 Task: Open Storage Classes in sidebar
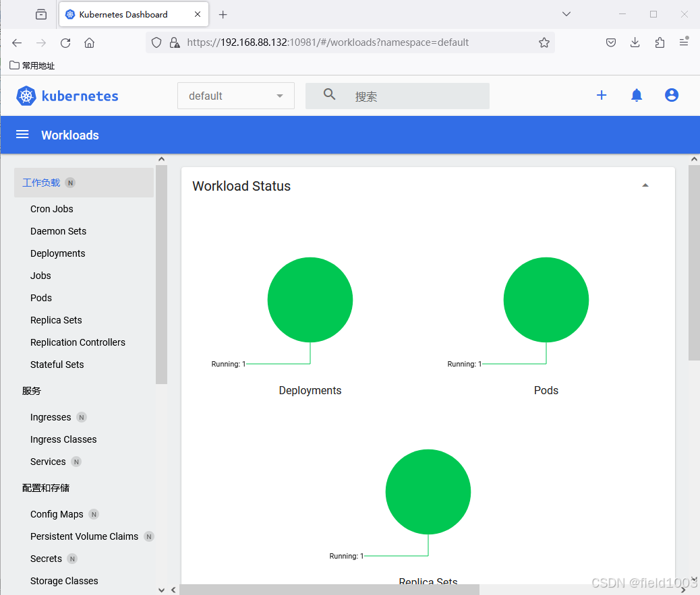[64, 581]
